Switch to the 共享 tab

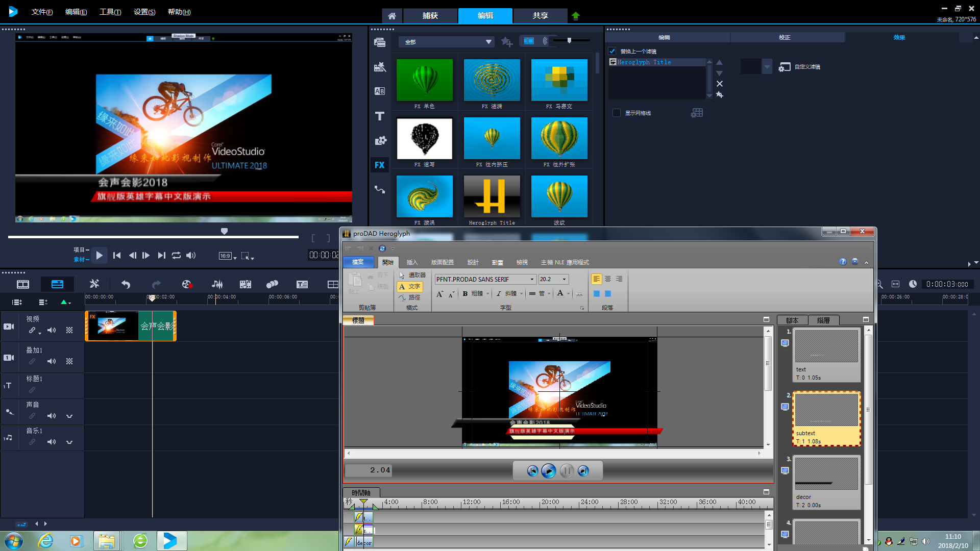click(x=540, y=16)
